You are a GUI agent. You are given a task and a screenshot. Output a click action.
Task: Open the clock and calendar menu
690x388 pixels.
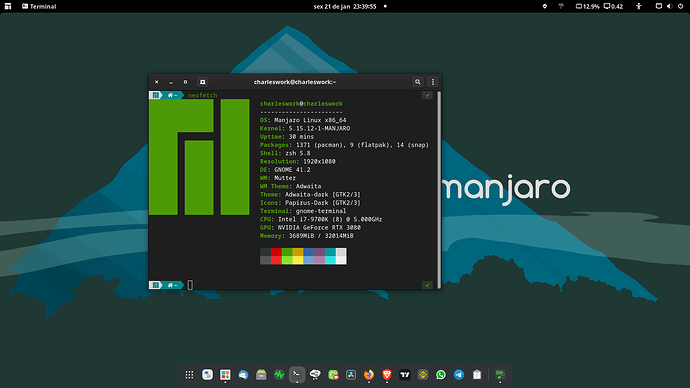click(x=345, y=6)
